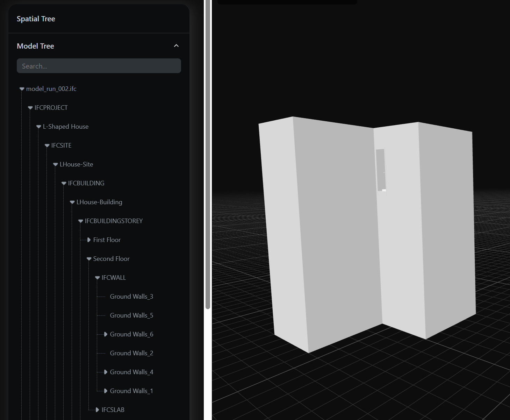
Task: Collapse the IFCBUILDINGSTOREY node arrow
Action: (81, 221)
